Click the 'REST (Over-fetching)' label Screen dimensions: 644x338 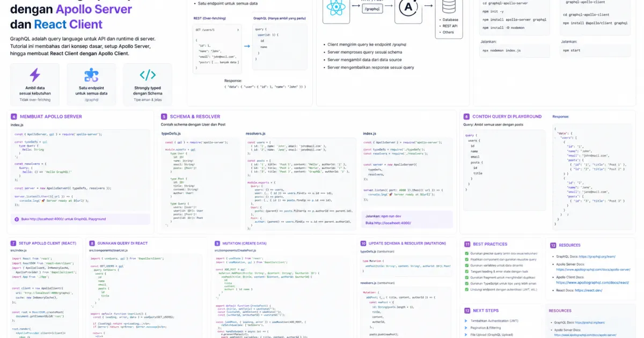pos(209,18)
